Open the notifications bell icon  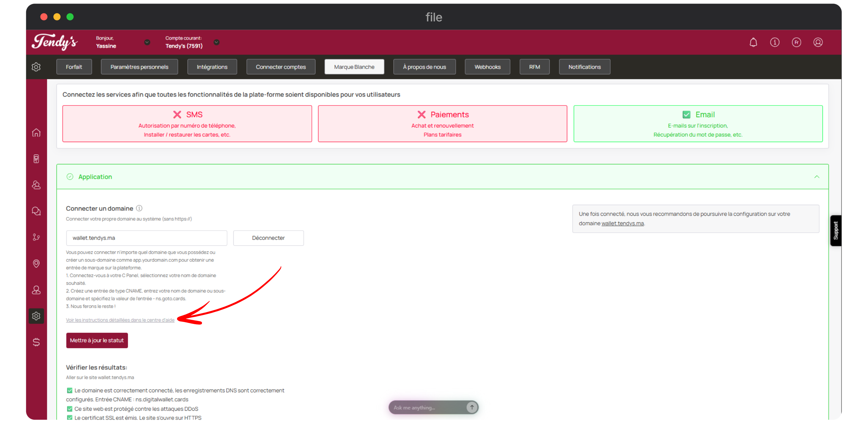753,42
